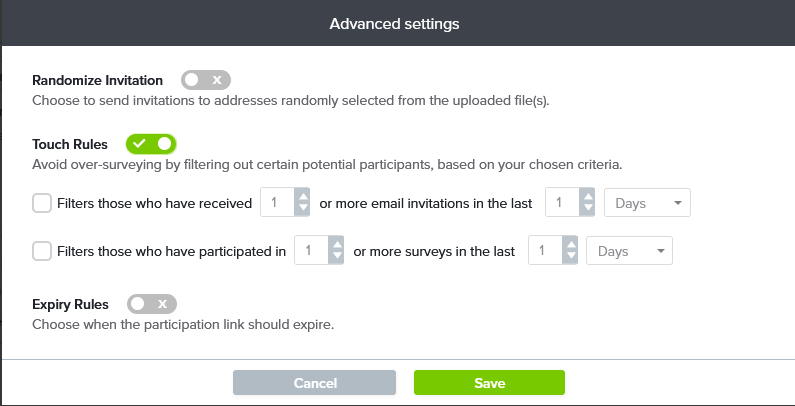This screenshot has width=795, height=406.
Task: Click the received invitations number field
Action: [277, 203]
